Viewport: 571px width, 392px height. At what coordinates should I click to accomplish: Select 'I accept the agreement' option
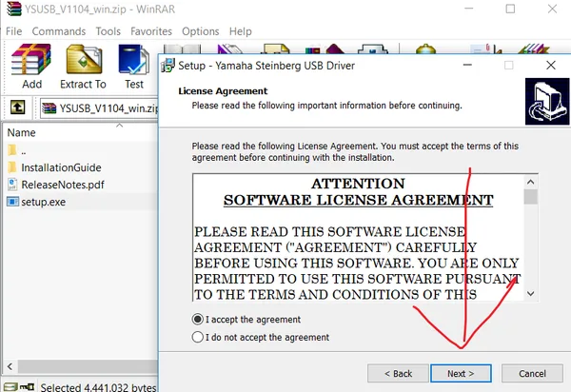(x=197, y=320)
